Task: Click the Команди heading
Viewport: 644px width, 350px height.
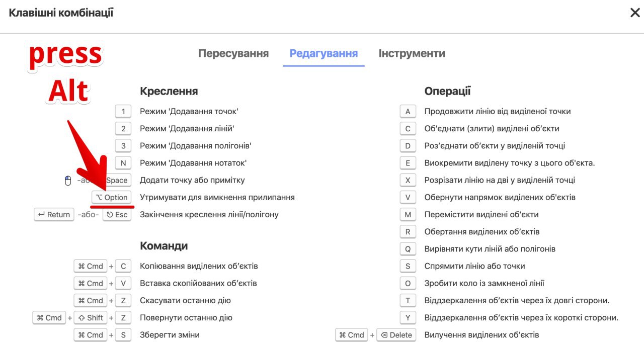Action: tap(164, 246)
